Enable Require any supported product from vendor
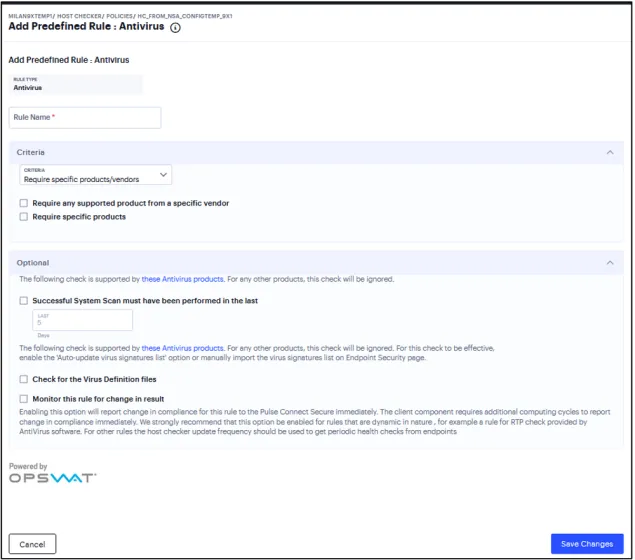The image size is (635, 560). pyautogui.click(x=24, y=203)
